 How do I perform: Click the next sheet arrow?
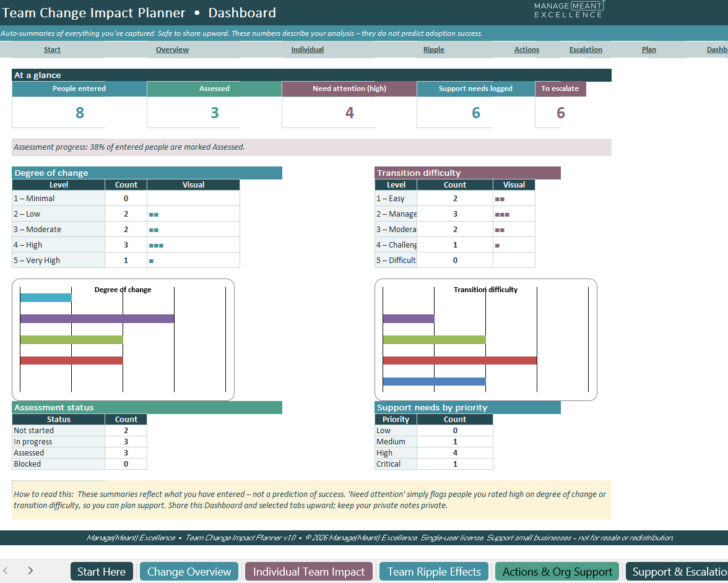point(30,571)
